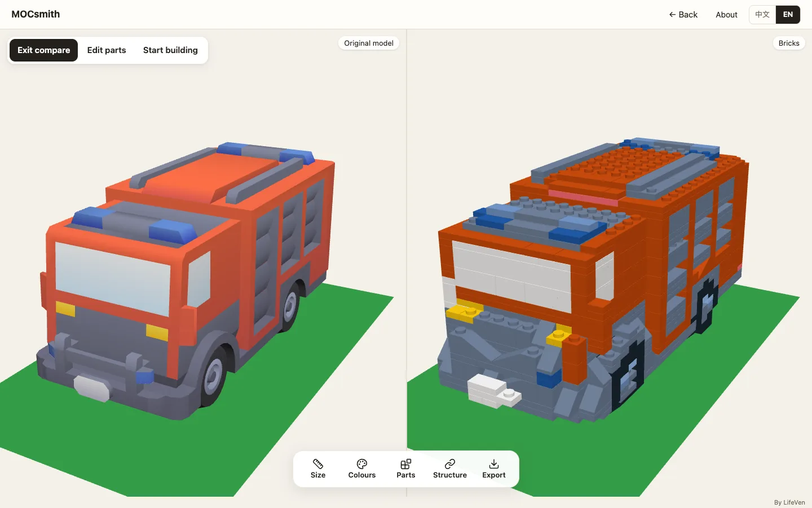
Task: Open the Parts blocks icon
Action: pos(406,464)
